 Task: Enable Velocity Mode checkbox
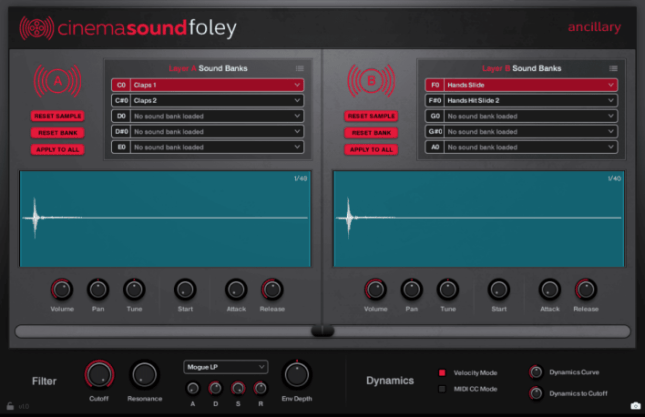coord(442,373)
